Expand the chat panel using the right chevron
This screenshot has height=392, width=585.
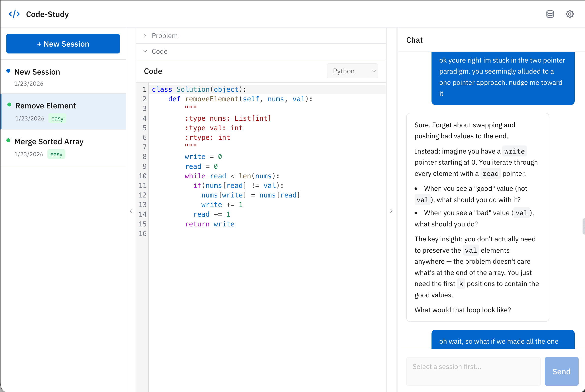(x=391, y=211)
